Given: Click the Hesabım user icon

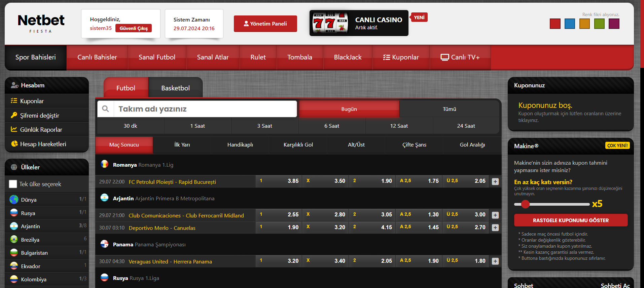Looking at the screenshot, I should pyautogui.click(x=14, y=85).
